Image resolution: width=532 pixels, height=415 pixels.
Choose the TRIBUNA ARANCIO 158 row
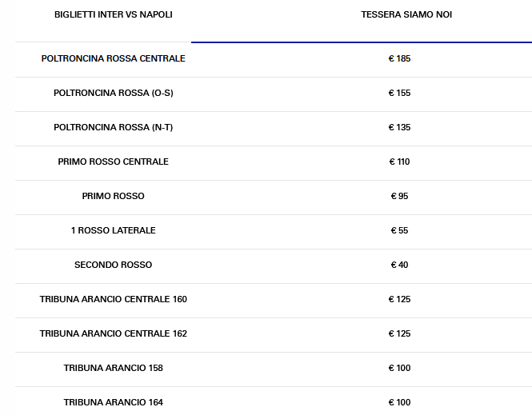[x=113, y=369]
